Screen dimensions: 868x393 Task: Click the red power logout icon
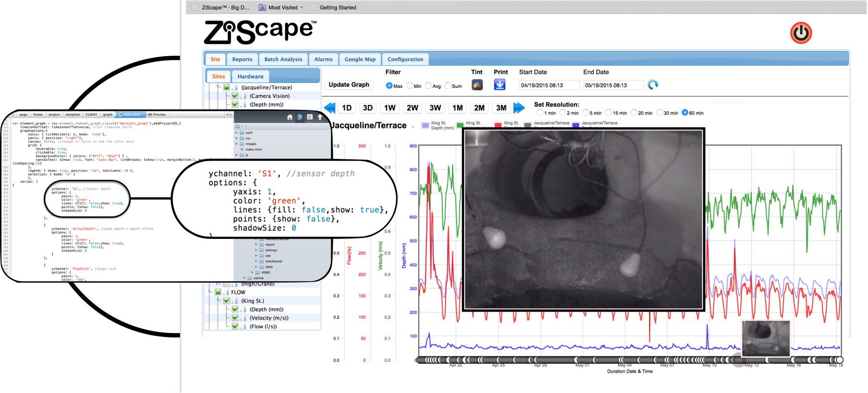(801, 33)
